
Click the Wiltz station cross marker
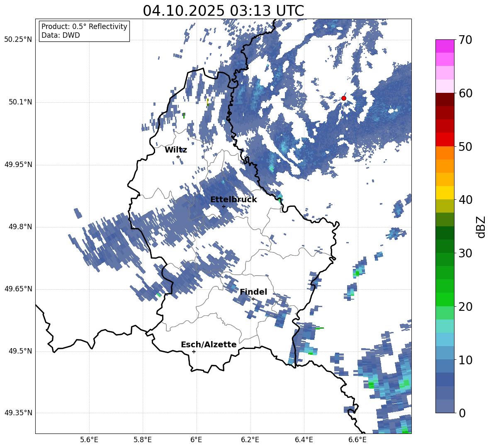[178, 157]
